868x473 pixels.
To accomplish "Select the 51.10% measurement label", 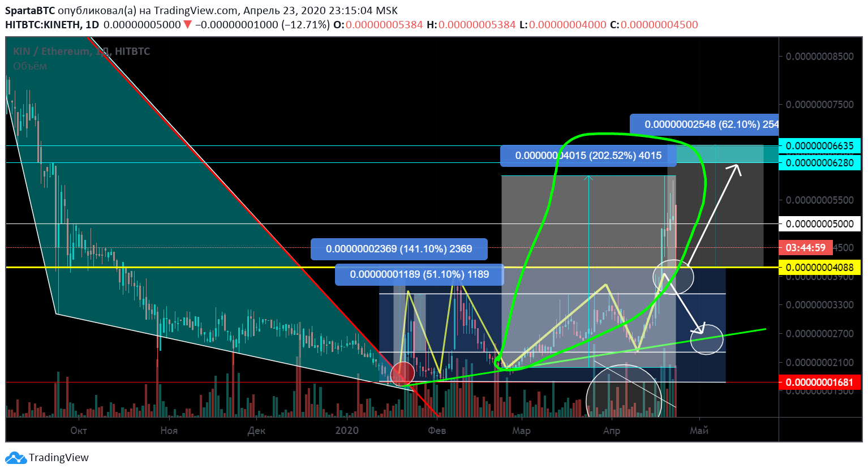I will [419, 274].
